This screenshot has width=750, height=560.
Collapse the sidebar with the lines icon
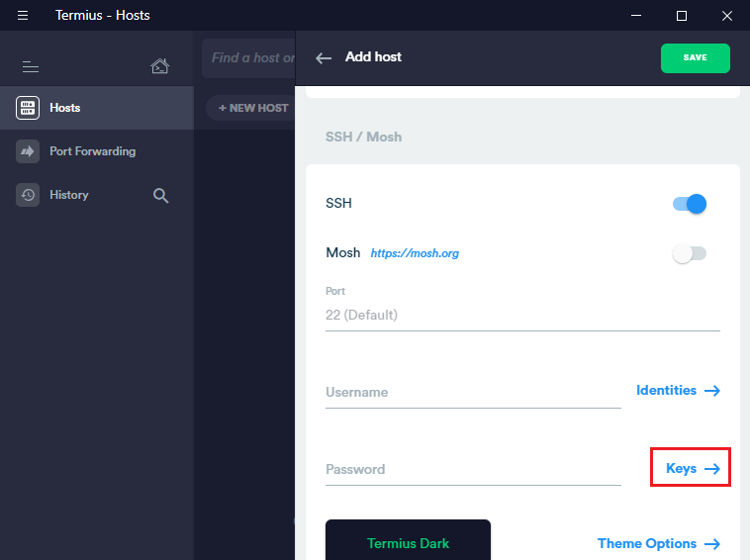[x=31, y=66]
